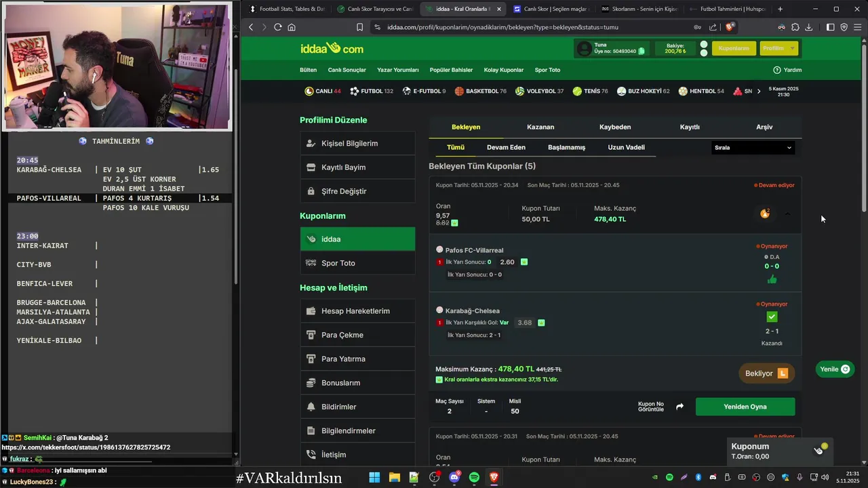Click the Bekliyor status button
Viewport: 868px width, 488px height.
pyautogui.click(x=766, y=373)
